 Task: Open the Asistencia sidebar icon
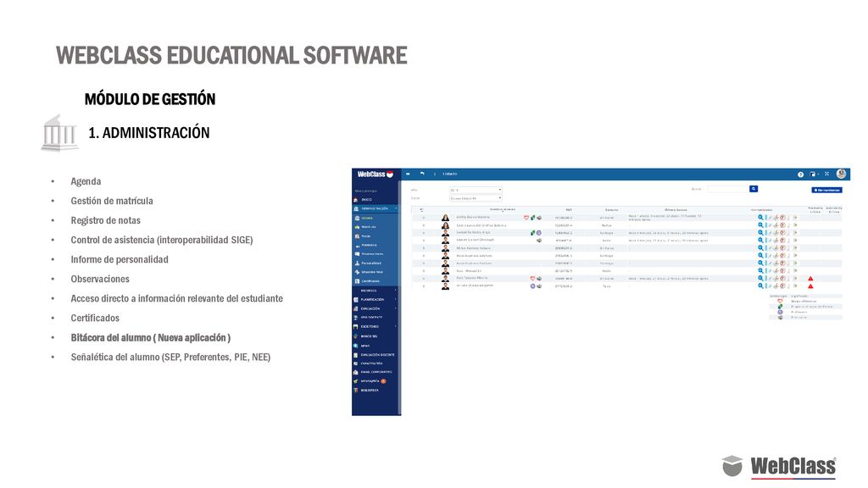357,246
